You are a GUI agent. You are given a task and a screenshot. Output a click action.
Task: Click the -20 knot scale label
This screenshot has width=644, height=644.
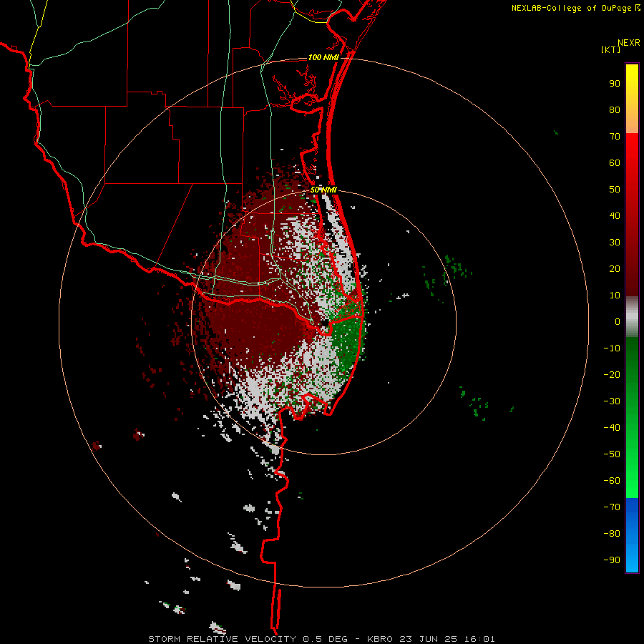[612, 374]
